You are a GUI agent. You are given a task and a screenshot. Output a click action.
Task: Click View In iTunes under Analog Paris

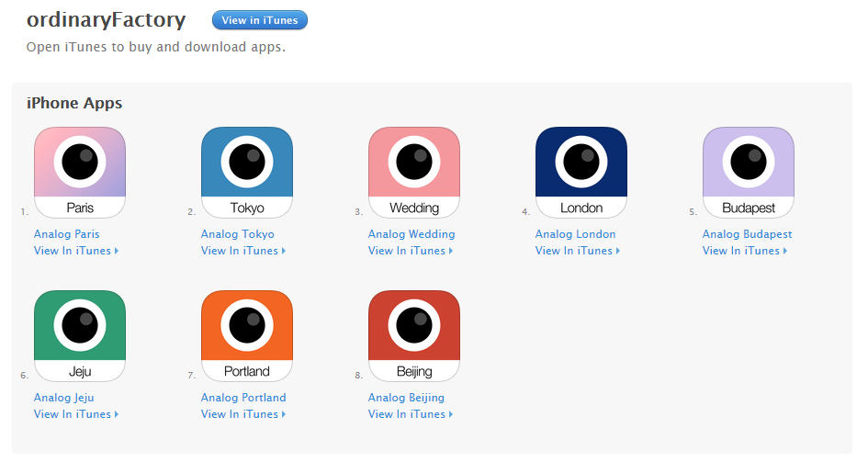click(75, 251)
